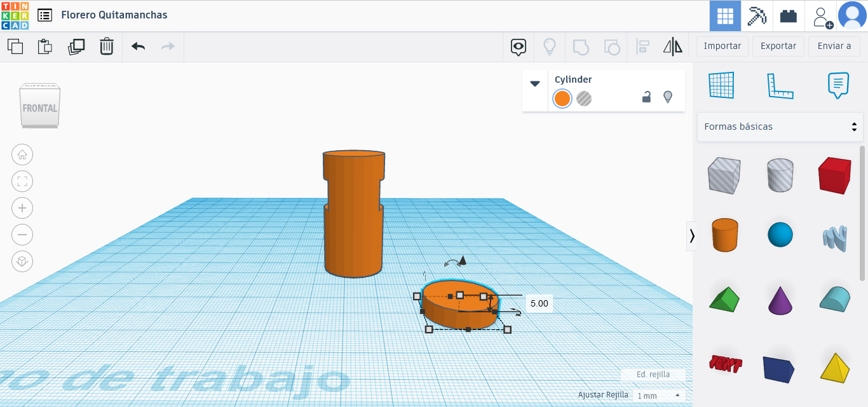Delete the selected cylinder
Image resolution: width=868 pixels, height=407 pixels.
point(106,46)
